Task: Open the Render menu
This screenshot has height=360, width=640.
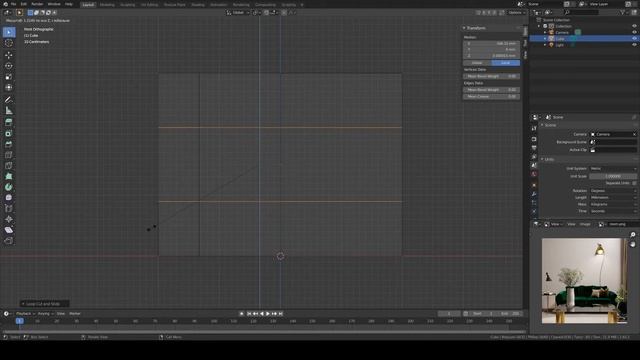Action: (x=37, y=4)
